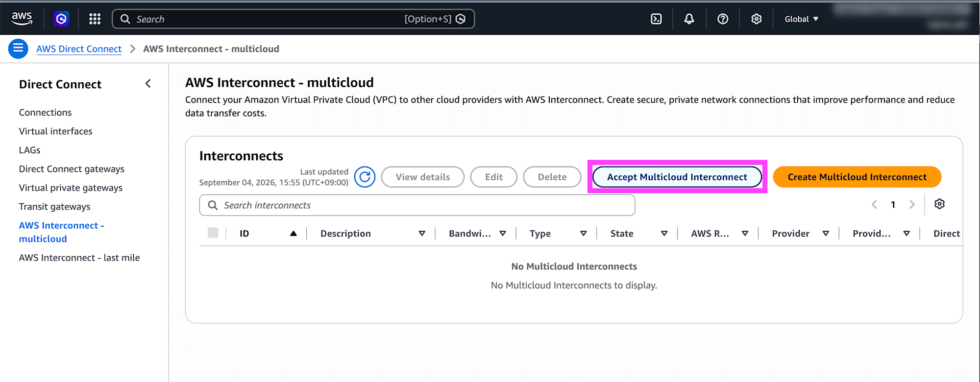This screenshot has height=382, width=980.
Task: Click the Interconnects panel heading
Action: coord(241,156)
